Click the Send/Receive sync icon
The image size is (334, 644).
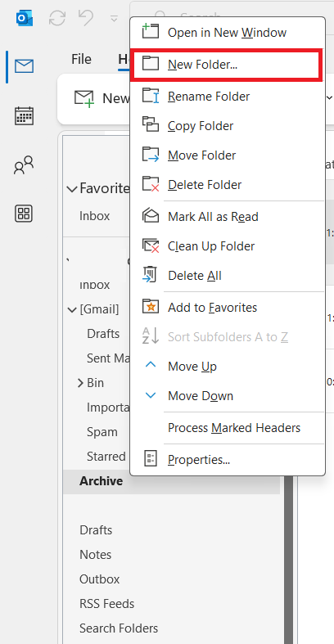(57, 18)
